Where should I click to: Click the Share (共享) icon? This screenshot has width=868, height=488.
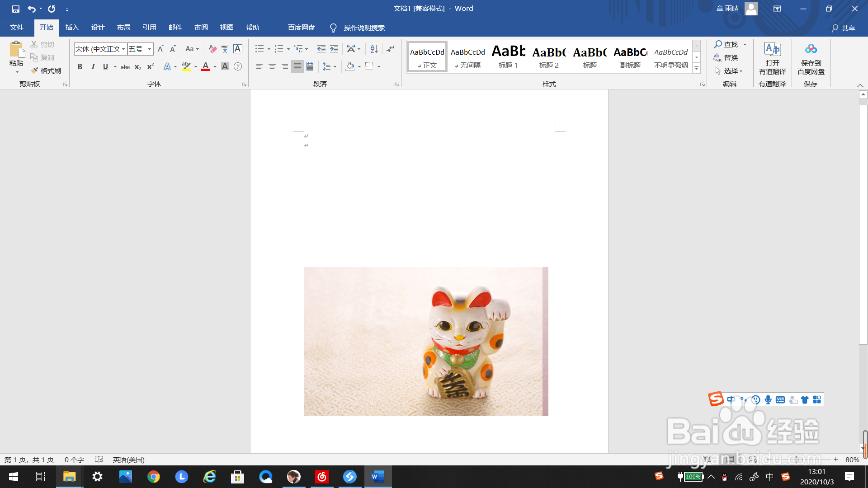click(x=844, y=28)
